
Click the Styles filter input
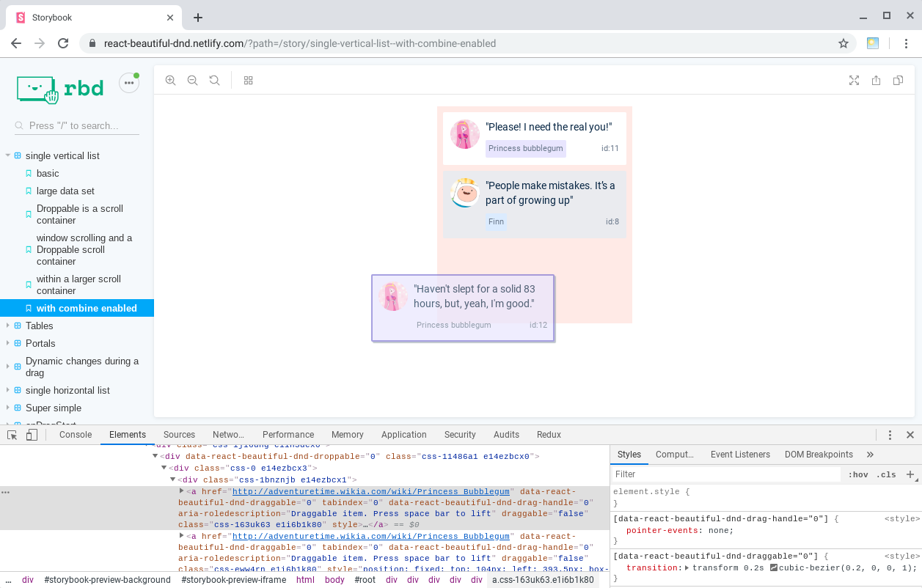[x=726, y=474]
